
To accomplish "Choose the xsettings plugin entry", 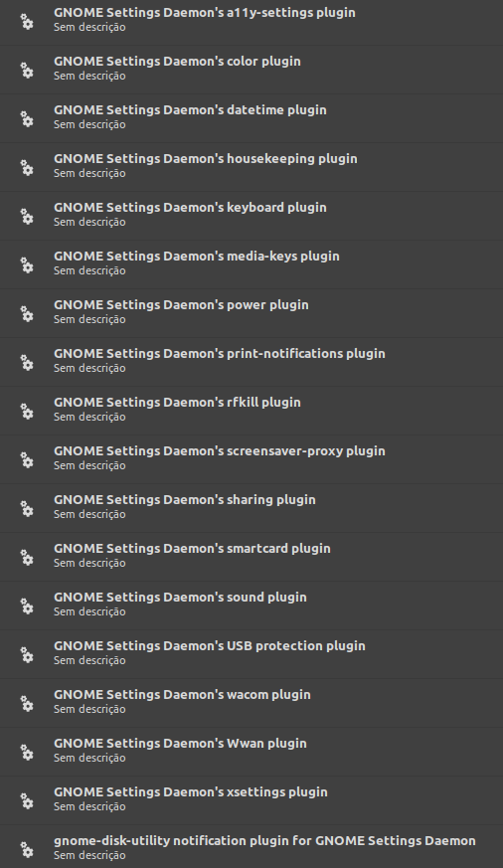I will coord(251,800).
